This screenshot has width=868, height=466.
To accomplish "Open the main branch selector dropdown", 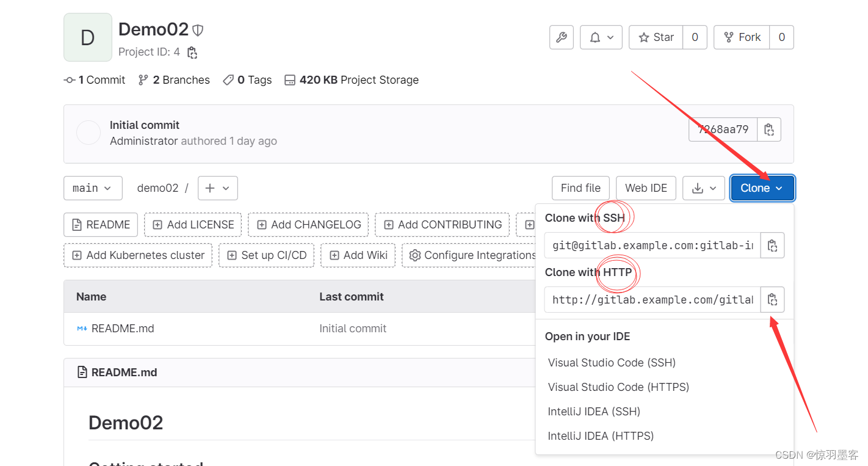I will (93, 188).
